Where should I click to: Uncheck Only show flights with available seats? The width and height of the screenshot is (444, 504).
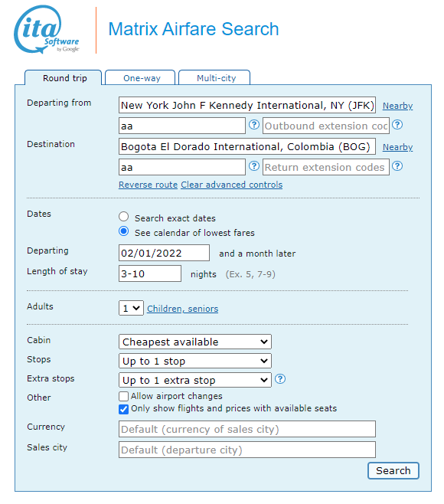[x=124, y=409]
